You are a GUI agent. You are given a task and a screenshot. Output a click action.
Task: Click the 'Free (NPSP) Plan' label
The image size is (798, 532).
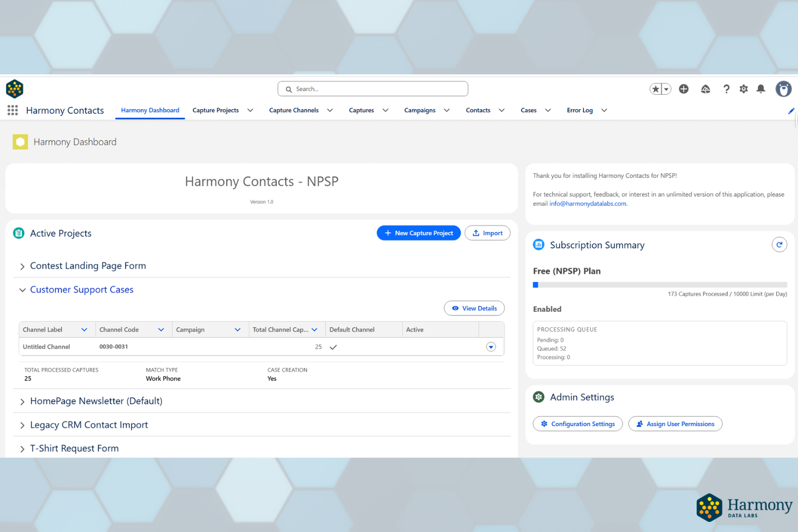point(567,271)
